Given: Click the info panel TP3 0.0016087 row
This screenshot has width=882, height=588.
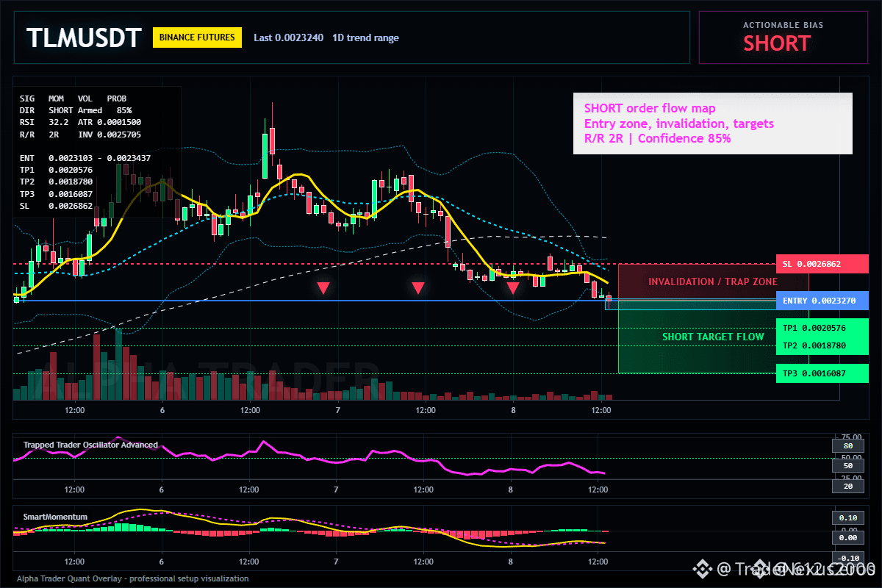Looking at the screenshot, I should (x=56, y=194).
